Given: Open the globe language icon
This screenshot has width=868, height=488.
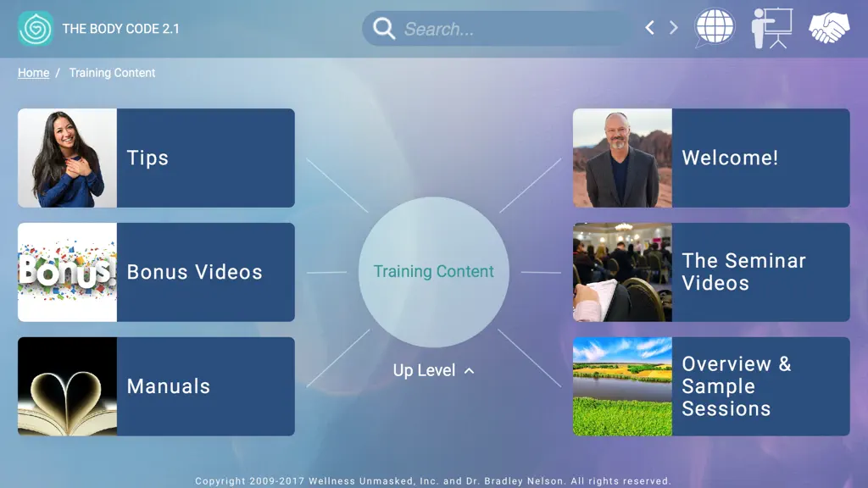Looking at the screenshot, I should pos(715,27).
